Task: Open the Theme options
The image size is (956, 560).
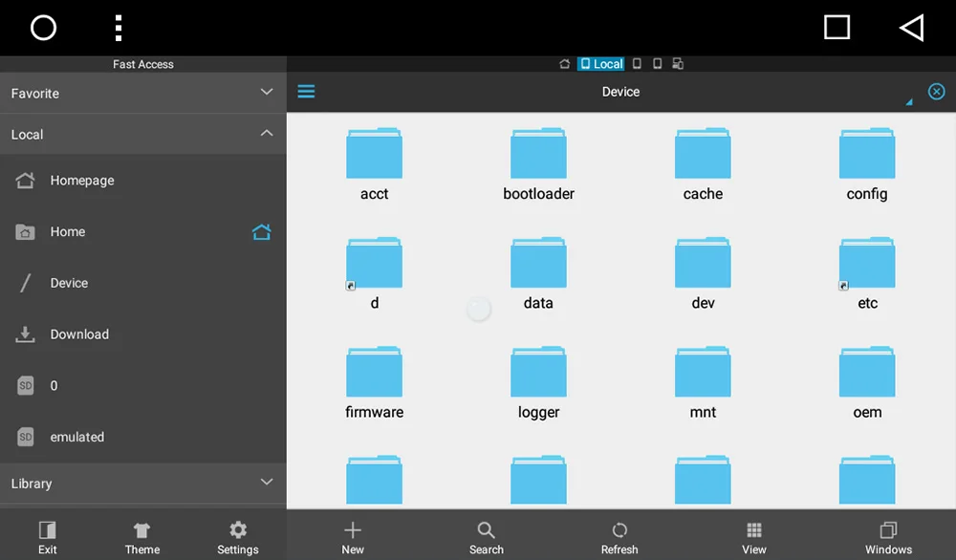Action: pyautogui.click(x=142, y=537)
